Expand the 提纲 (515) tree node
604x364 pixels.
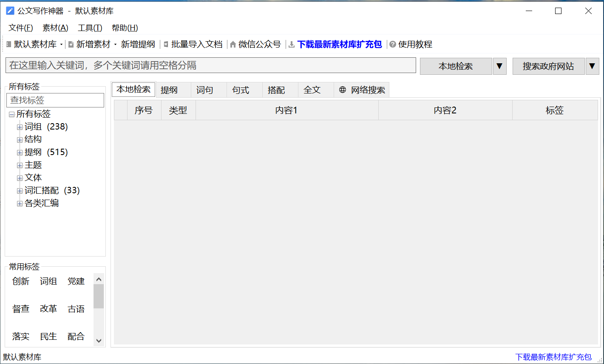pyautogui.click(x=20, y=152)
